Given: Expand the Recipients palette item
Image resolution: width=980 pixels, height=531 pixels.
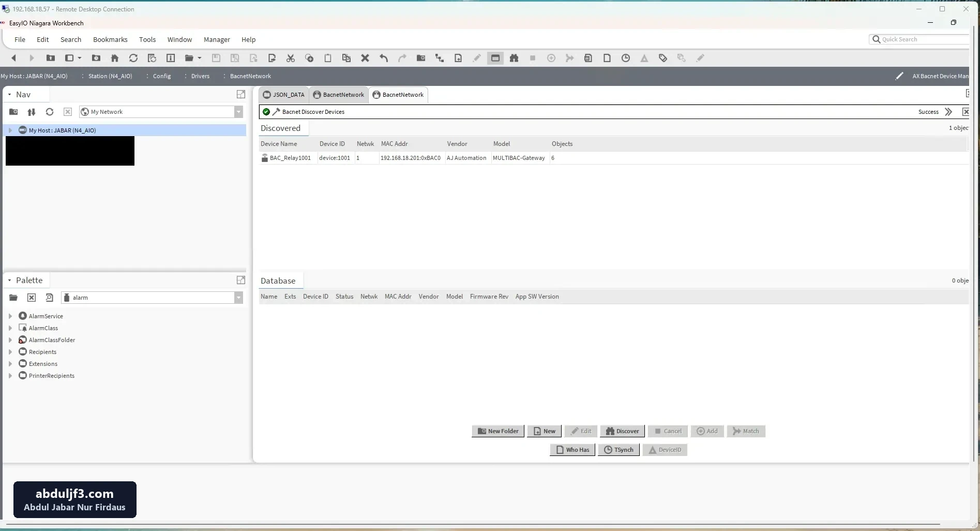Looking at the screenshot, I should pos(10,352).
